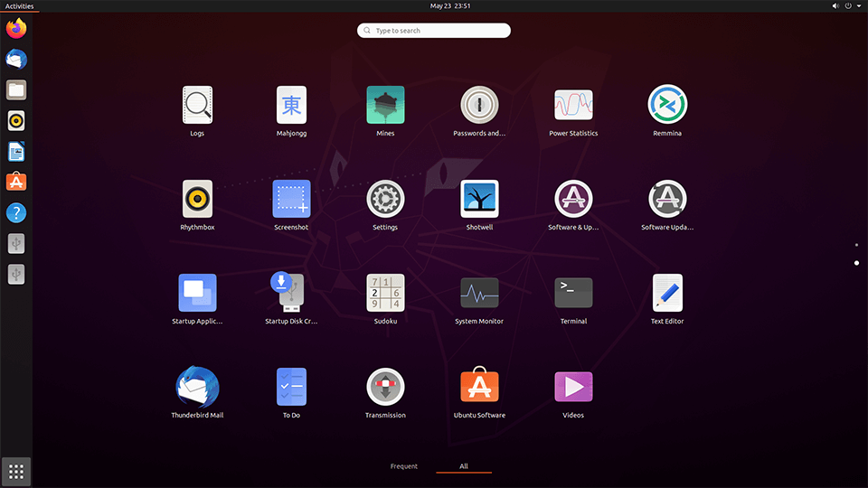
Task: Launch Remmina remote desktop client
Action: pyautogui.click(x=667, y=105)
